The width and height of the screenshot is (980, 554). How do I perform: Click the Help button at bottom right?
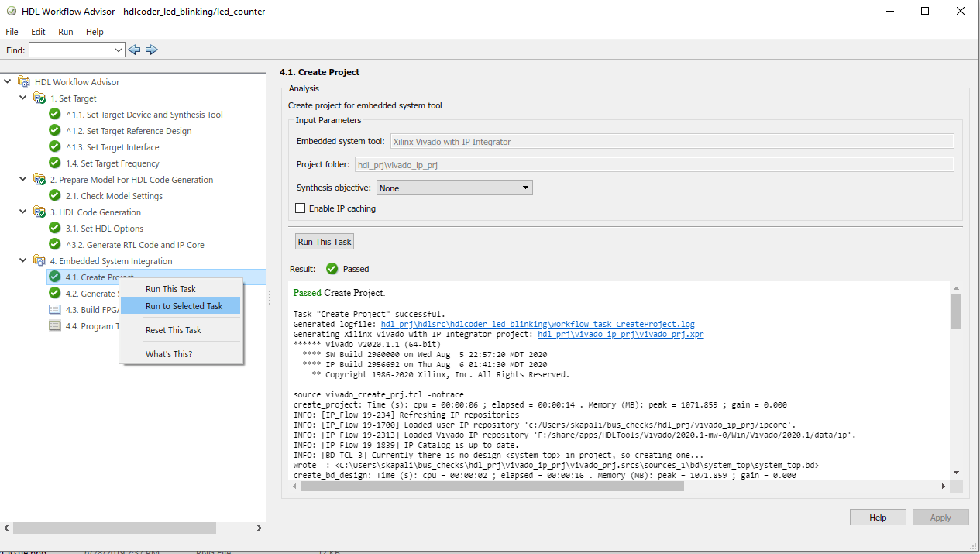[877, 518]
